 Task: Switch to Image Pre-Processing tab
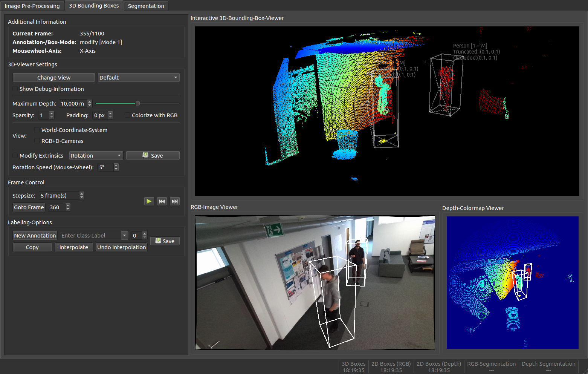point(32,6)
